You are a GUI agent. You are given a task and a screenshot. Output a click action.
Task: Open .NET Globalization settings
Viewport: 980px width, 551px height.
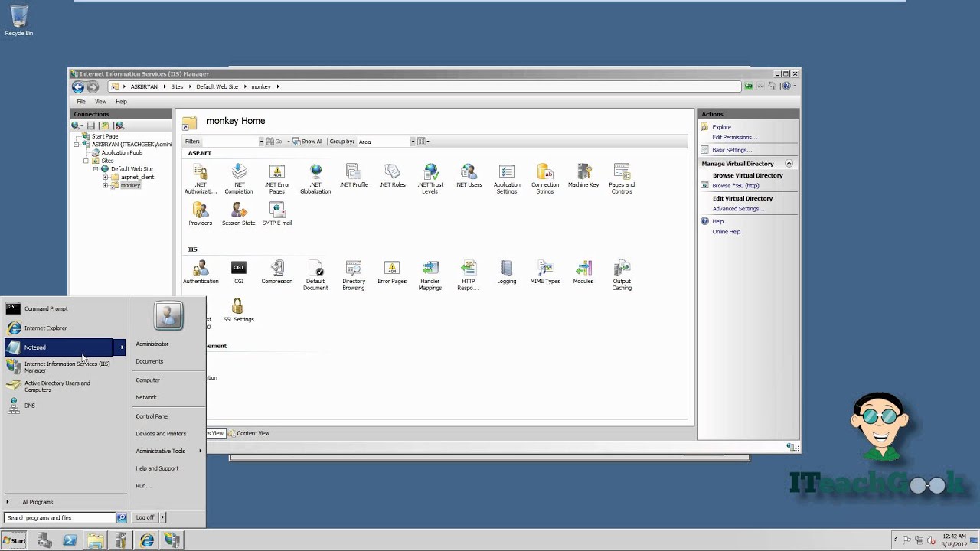point(315,178)
